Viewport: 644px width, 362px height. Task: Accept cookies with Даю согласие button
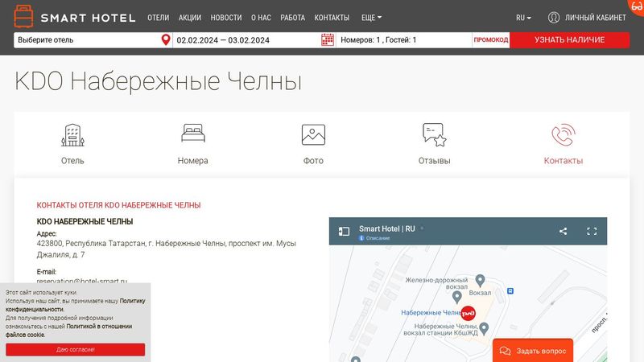[76, 350]
